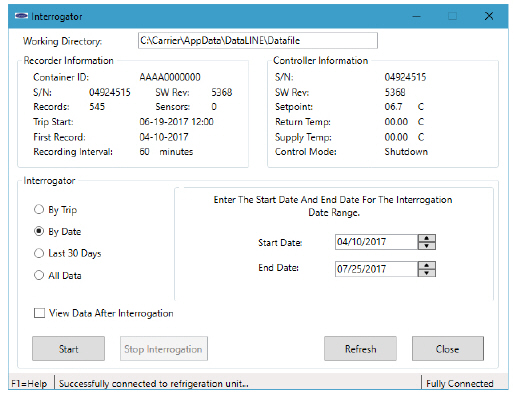
Task: Close the window with the X icon
Action: 489,16
